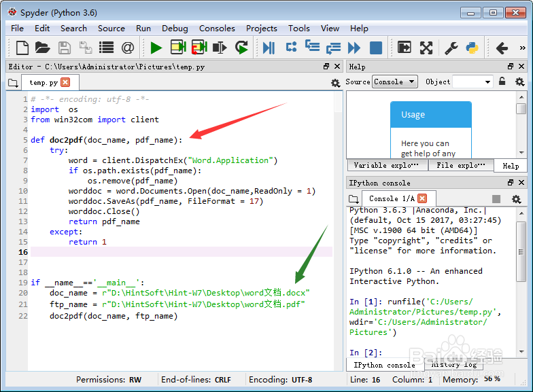Switch to Help pane tab
Image resolution: width=533 pixels, height=392 pixels.
511,166
